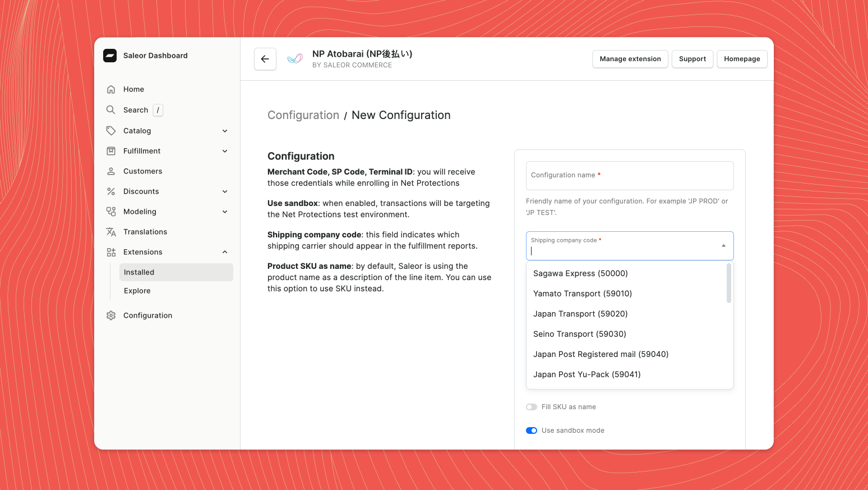Click the Customers person icon
The height and width of the screenshot is (490, 868).
click(111, 171)
